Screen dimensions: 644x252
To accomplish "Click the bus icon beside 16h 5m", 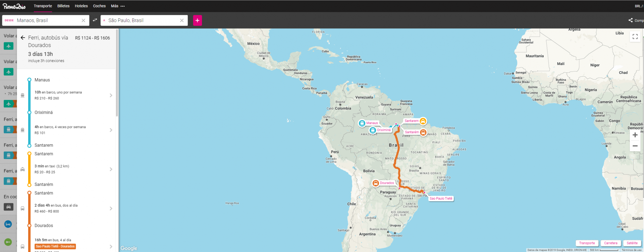I will 22,247.
